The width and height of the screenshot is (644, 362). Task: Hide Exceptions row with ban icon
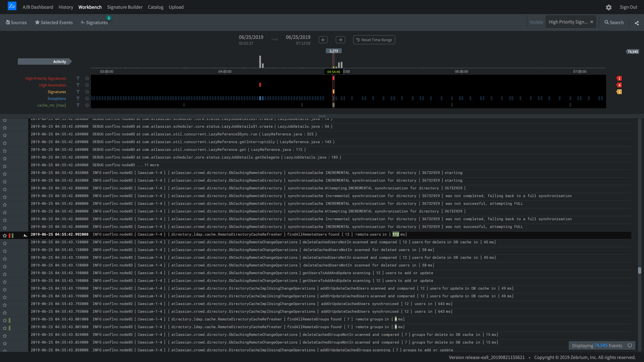pyautogui.click(x=87, y=99)
